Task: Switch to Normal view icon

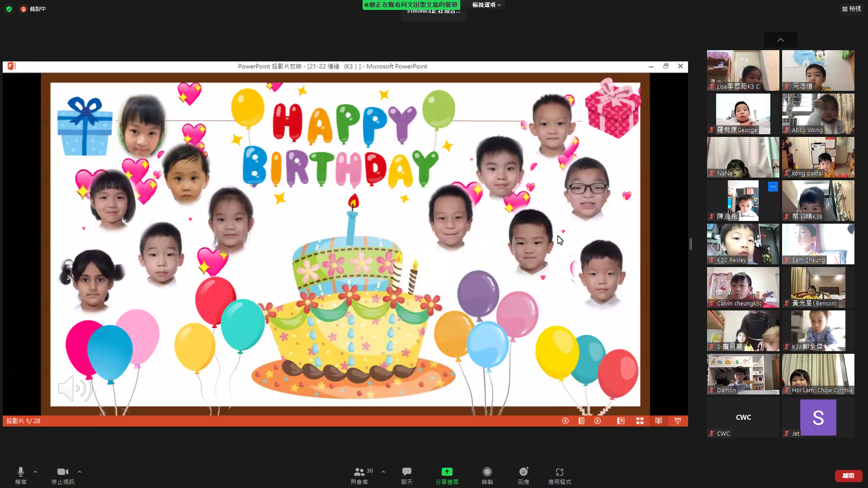Action: (x=621, y=421)
